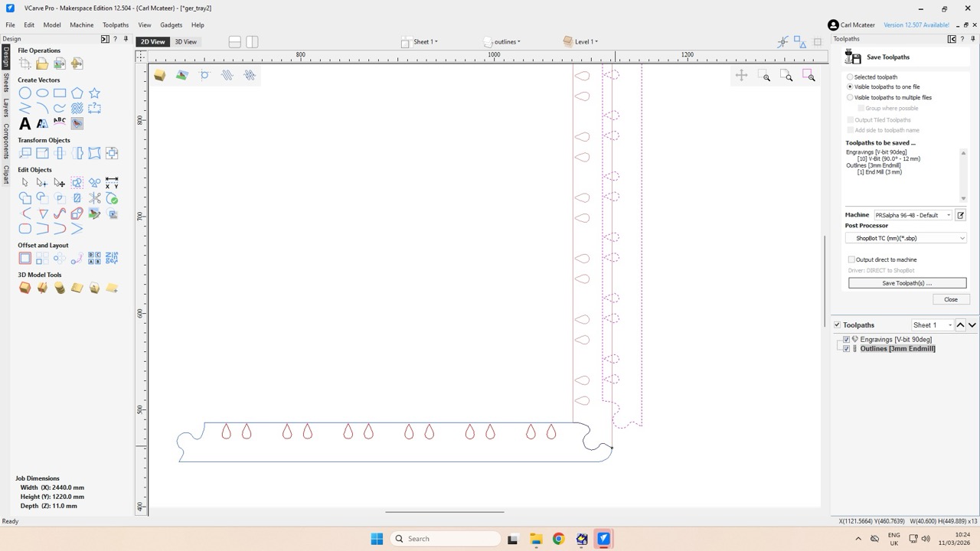Image resolution: width=980 pixels, height=551 pixels.
Task: Select the Draw Star tool
Action: click(x=94, y=93)
